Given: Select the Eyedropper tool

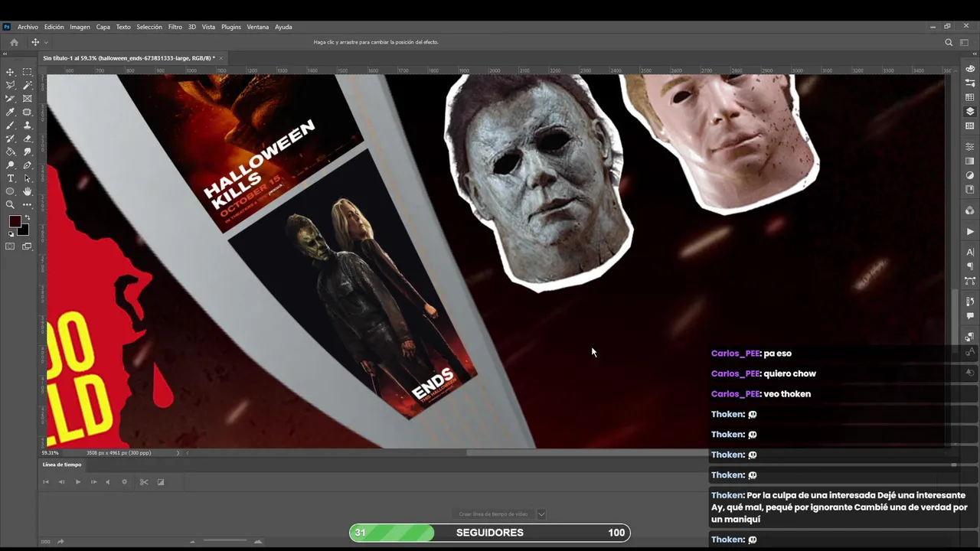Looking at the screenshot, I should (x=11, y=112).
